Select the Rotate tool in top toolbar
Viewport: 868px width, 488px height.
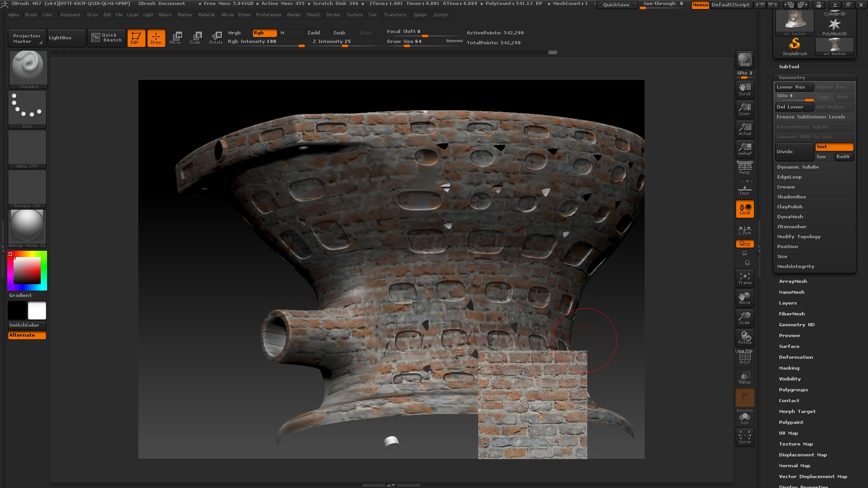tap(216, 38)
